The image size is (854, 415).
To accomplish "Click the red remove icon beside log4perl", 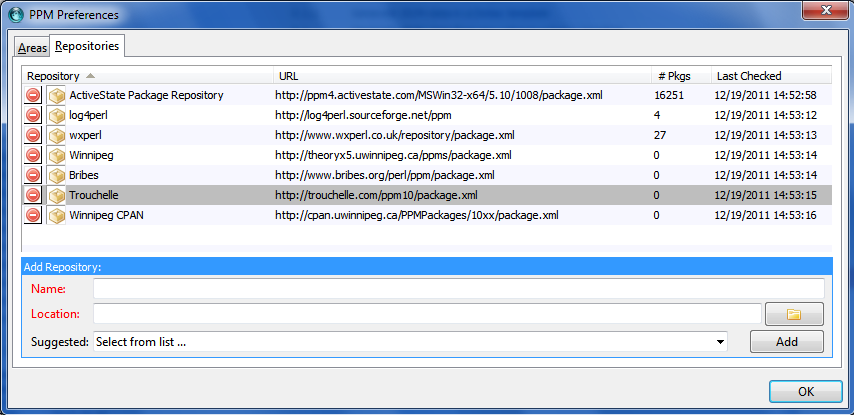I will tap(33, 115).
